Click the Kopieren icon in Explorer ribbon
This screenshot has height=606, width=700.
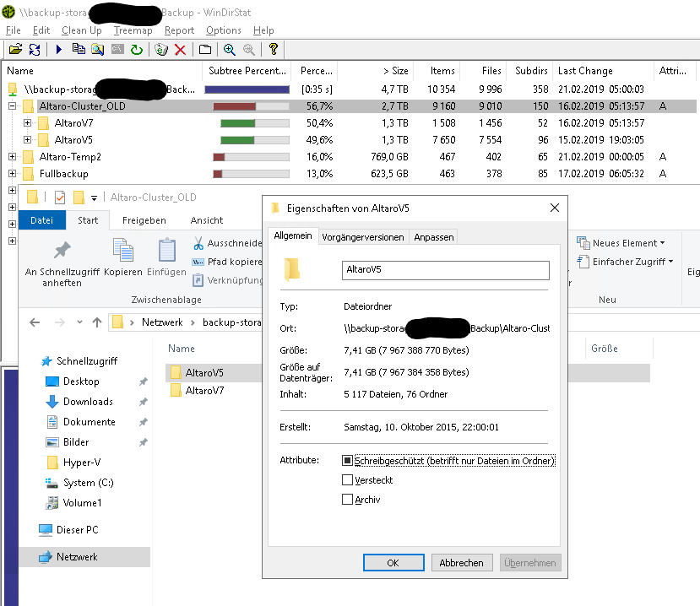click(123, 250)
